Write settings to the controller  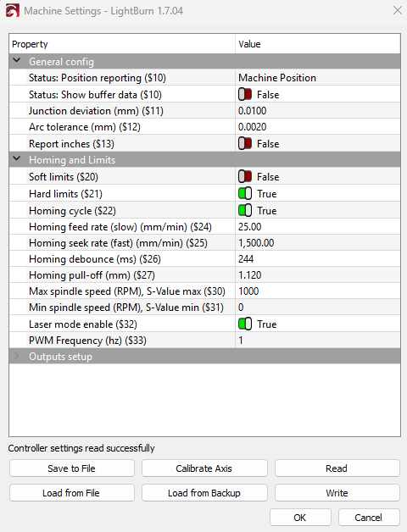tap(337, 493)
